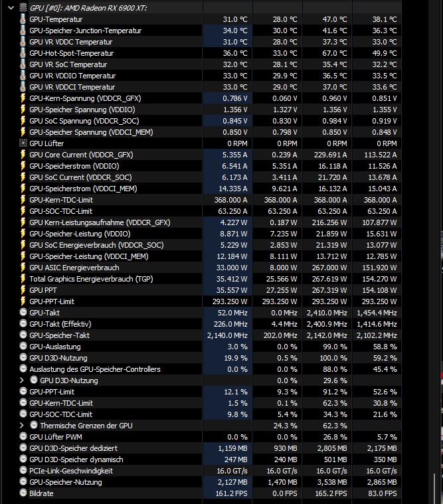Click lightning icon of Total Graphics Energieverbrauch (TGP)
This screenshot has height=504, width=443.
click(23, 279)
